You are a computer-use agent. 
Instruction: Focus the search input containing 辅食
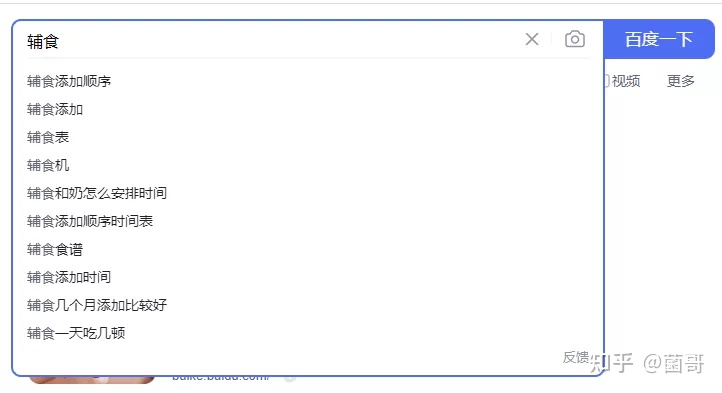point(272,41)
